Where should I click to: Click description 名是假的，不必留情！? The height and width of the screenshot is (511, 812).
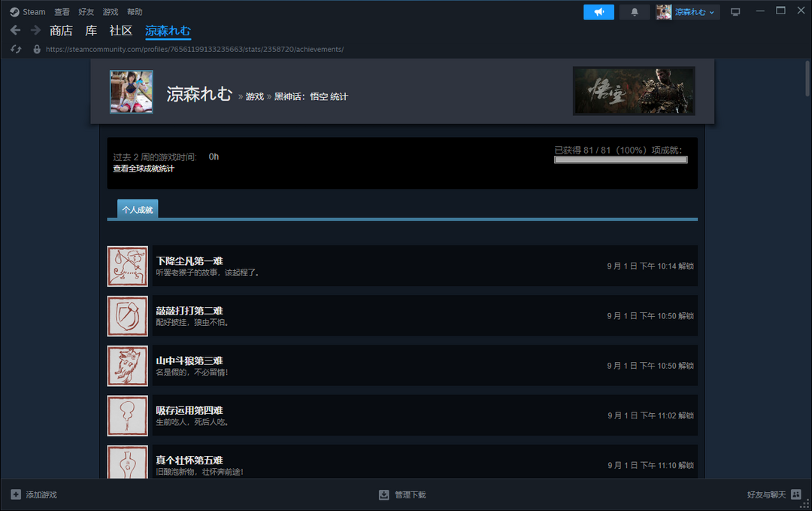coord(192,372)
